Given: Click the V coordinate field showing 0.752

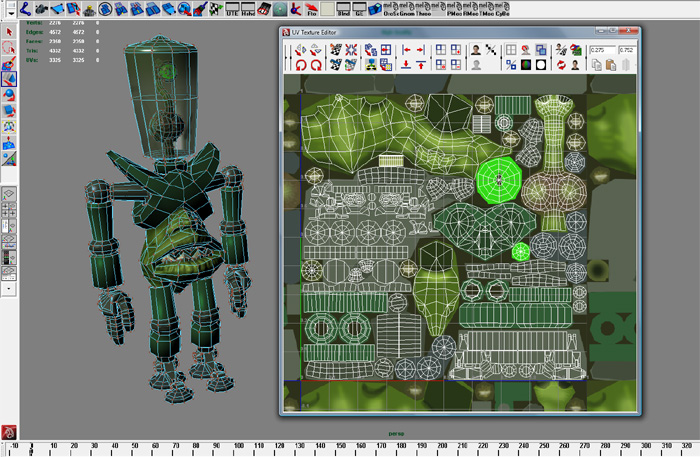Looking at the screenshot, I should click(626, 50).
